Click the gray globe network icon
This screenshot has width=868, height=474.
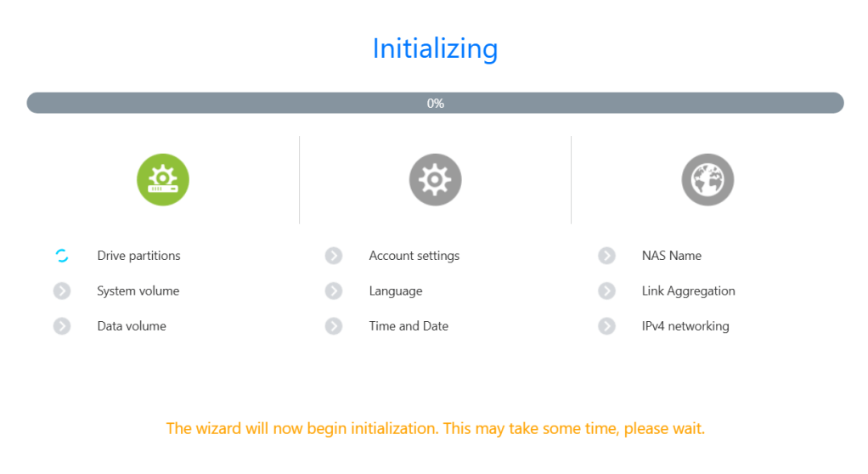pos(707,179)
